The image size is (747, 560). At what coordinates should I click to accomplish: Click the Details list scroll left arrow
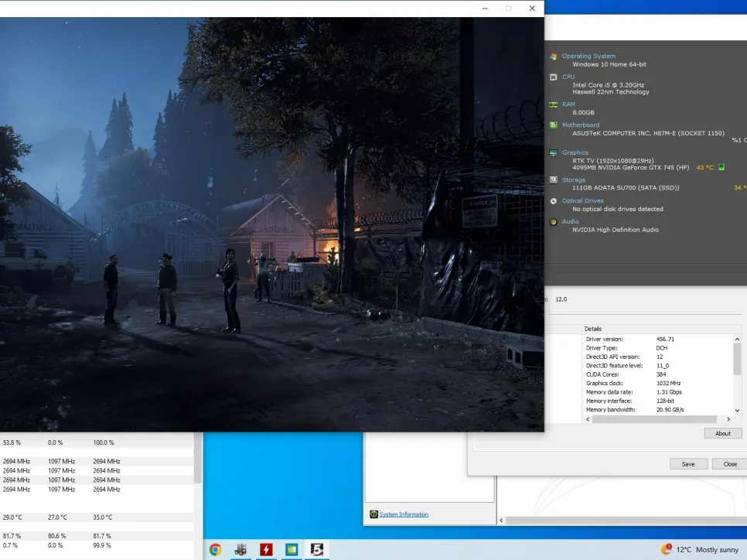(588, 419)
